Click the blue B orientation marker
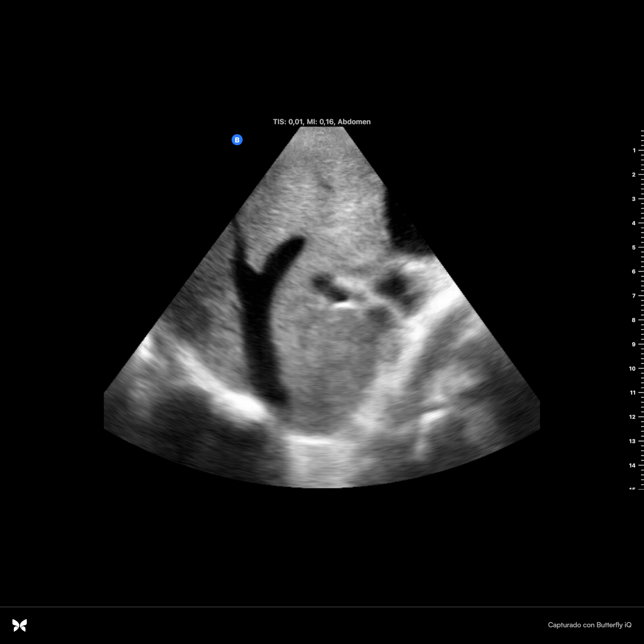 pos(237,140)
